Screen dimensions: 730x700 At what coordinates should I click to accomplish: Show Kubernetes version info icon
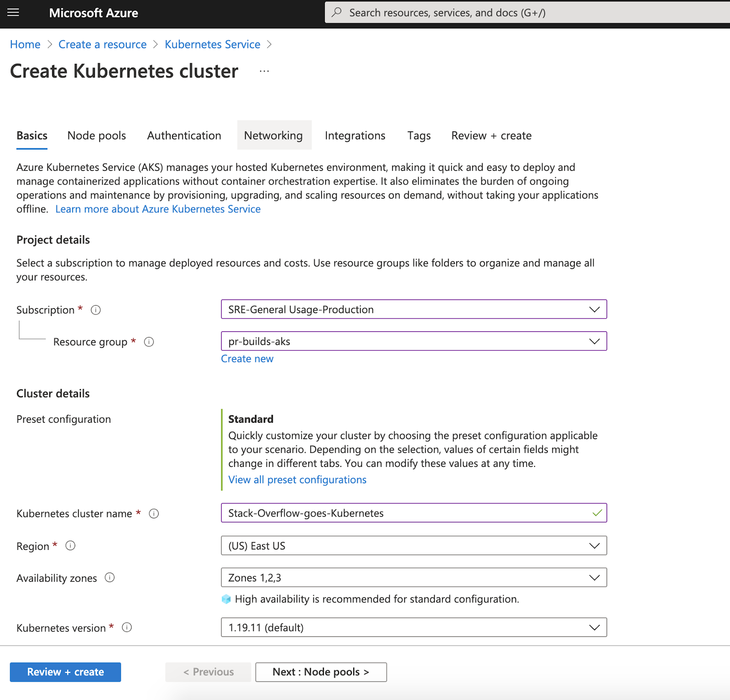click(x=127, y=627)
